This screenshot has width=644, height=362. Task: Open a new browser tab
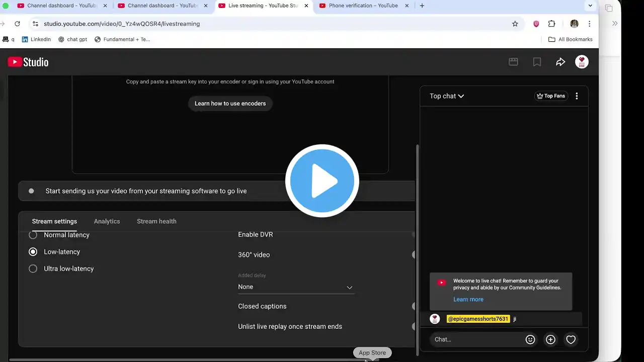(422, 6)
